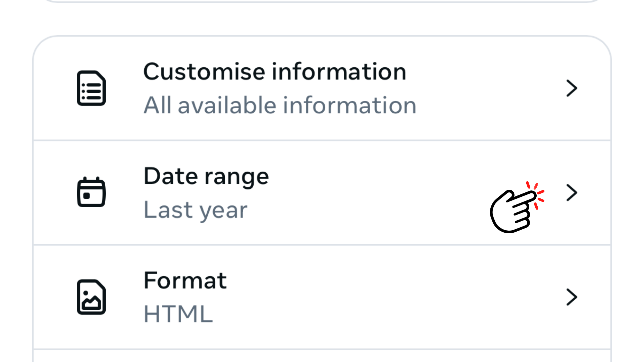Click the Date range calendar icon
The width and height of the screenshot is (644, 362).
click(x=91, y=192)
